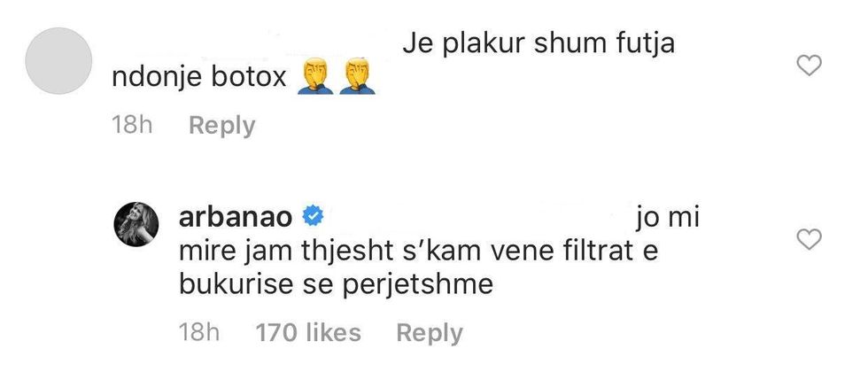This screenshot has width=868, height=372.
Task: Open the gray placeholder profile avatar
Action: (x=58, y=61)
